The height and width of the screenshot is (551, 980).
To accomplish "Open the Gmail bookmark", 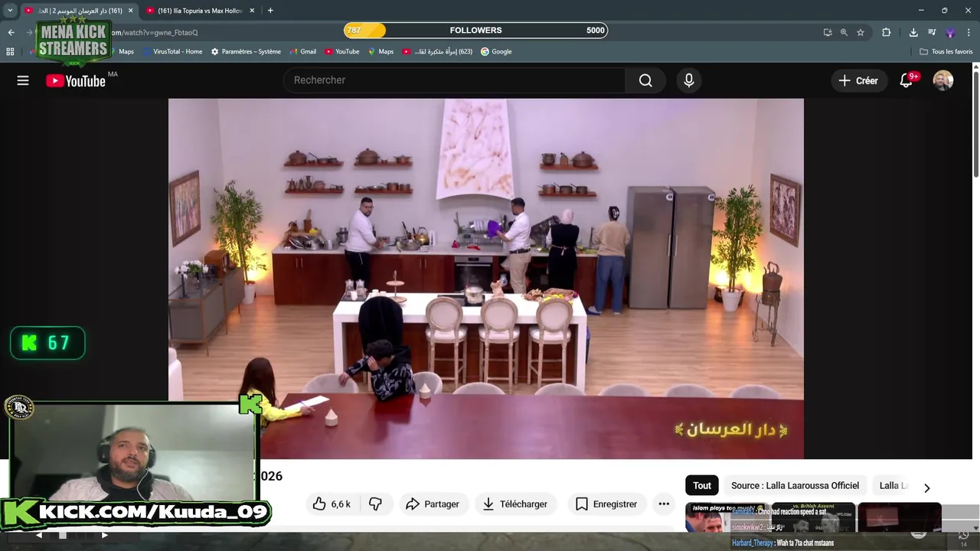I will tap(303, 51).
